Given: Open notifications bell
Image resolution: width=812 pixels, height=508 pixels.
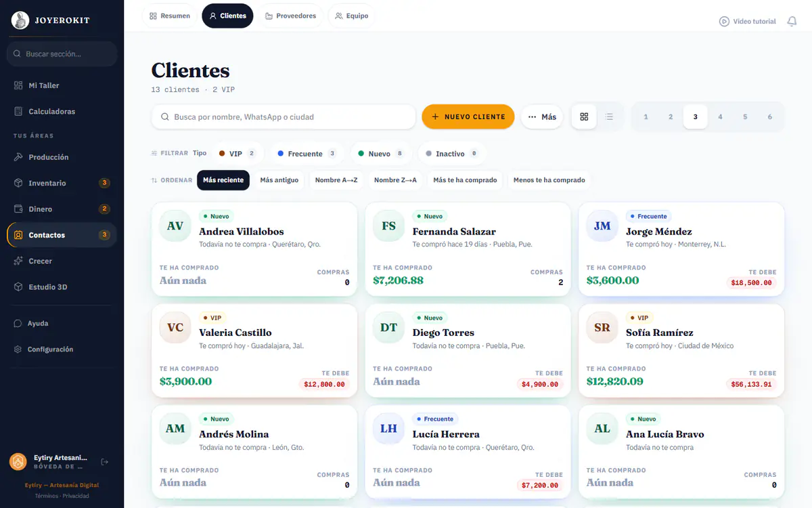Looking at the screenshot, I should 792,22.
